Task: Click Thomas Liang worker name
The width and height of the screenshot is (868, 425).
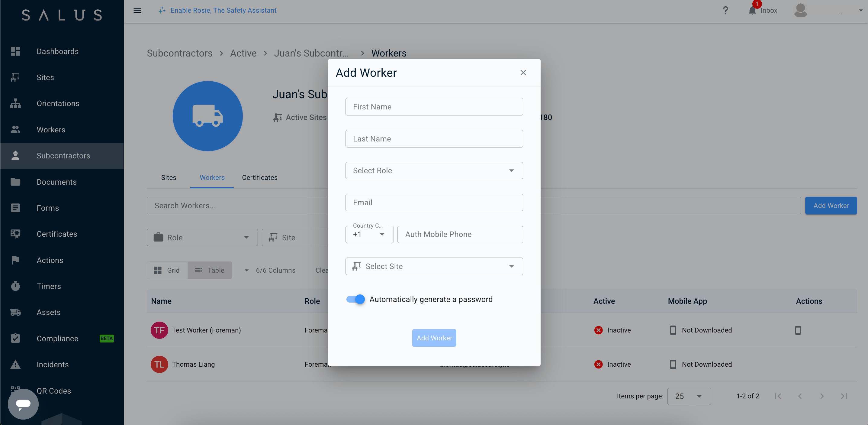Action: [x=193, y=364]
